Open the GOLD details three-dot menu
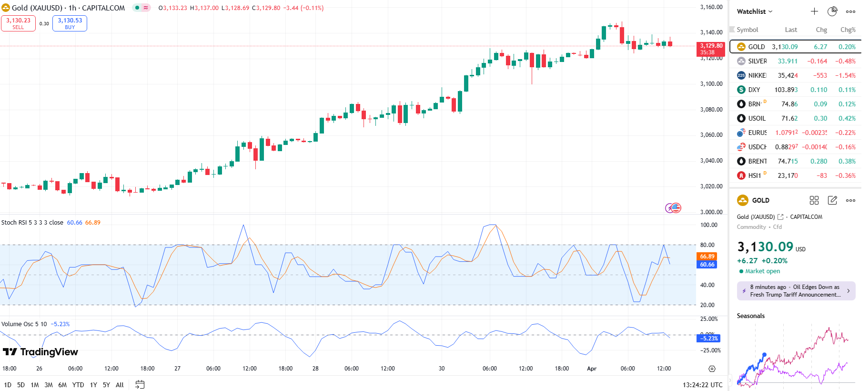868x391 pixels. pyautogui.click(x=850, y=200)
